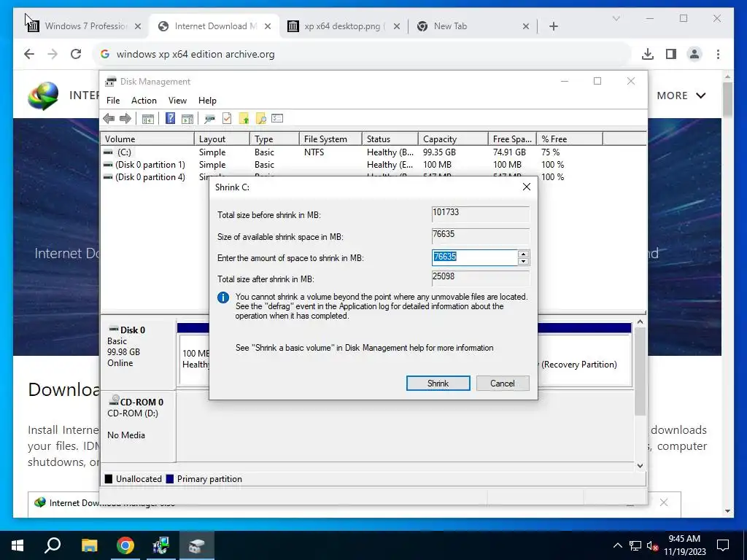Viewport: 747px width, 560px height.
Task: Click the Total size before shrink value field
Action: (480, 214)
